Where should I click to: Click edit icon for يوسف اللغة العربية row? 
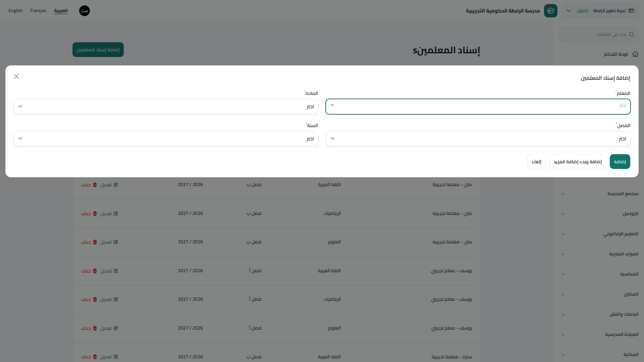[x=116, y=271]
